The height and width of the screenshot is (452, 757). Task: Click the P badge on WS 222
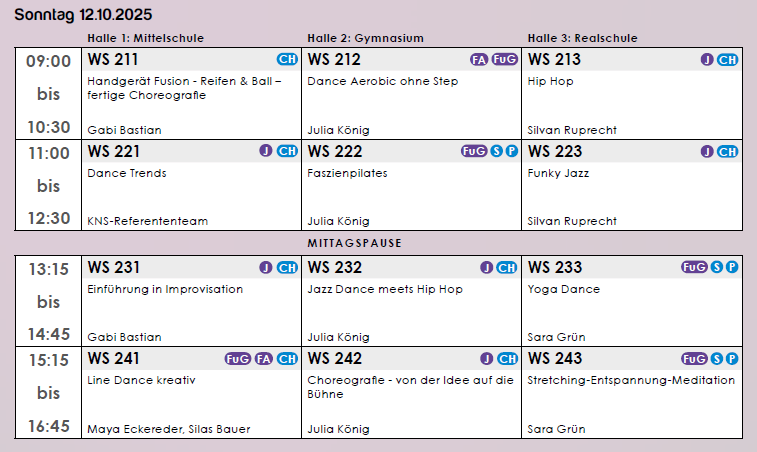pos(512,151)
